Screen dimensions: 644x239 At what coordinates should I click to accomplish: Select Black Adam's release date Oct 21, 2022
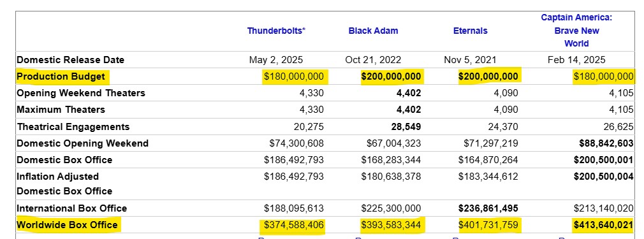point(373,60)
